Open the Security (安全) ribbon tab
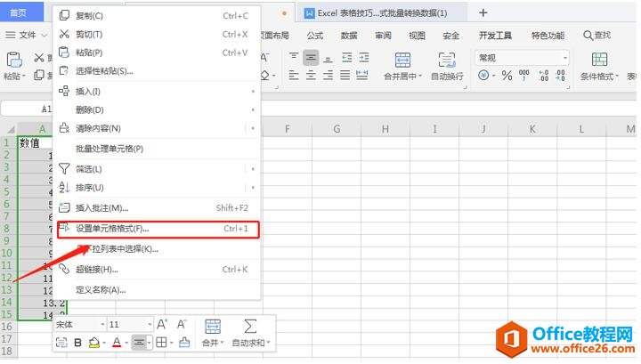The image size is (641, 364). click(450, 36)
